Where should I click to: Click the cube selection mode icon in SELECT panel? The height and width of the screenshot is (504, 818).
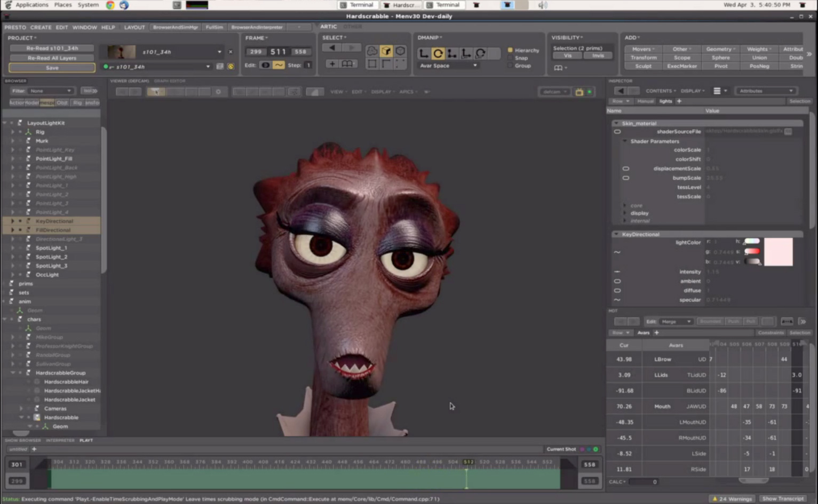coord(386,52)
